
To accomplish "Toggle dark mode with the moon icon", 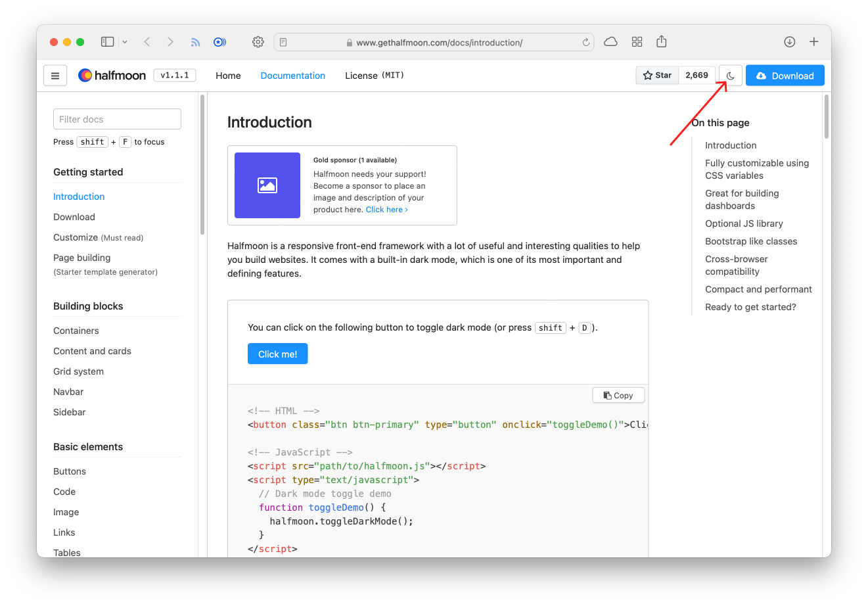I will [730, 76].
